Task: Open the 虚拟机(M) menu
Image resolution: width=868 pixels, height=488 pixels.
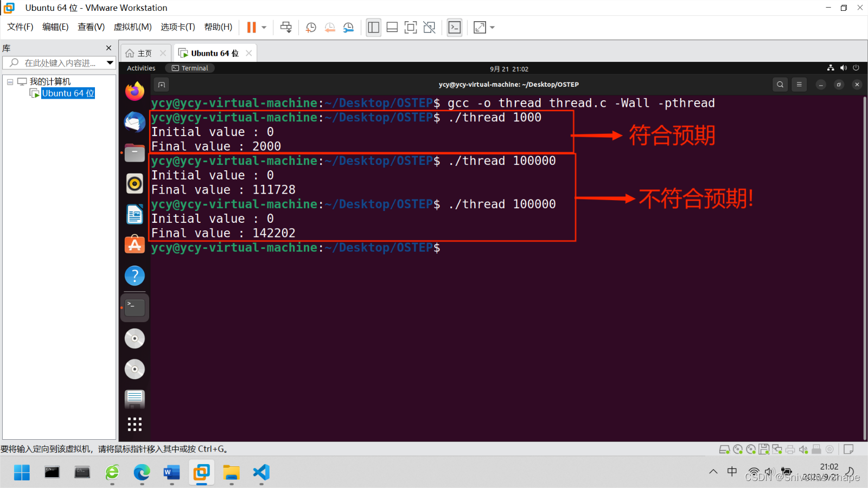Action: [132, 27]
